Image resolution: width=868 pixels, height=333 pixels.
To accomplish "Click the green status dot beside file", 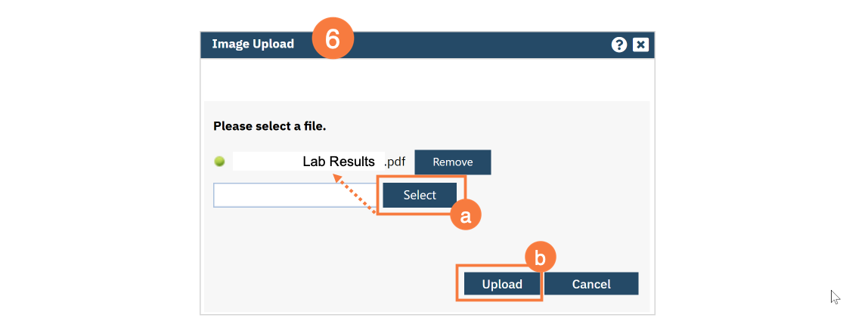I will (x=219, y=162).
